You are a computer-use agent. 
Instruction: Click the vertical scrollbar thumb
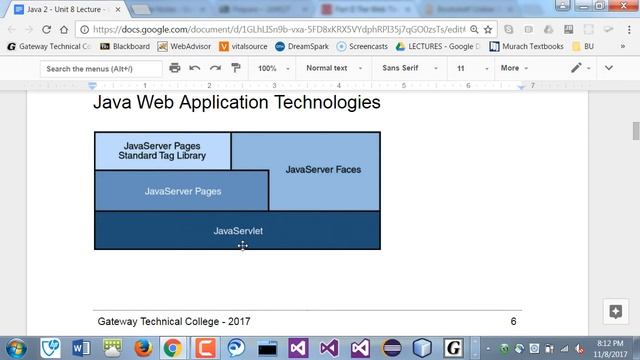coord(636,131)
